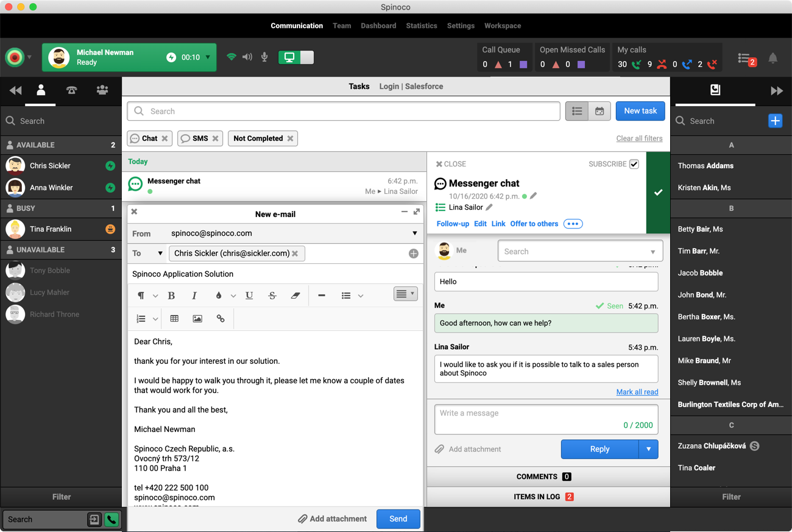
Task: Open the notification bell
Action: pos(773,58)
